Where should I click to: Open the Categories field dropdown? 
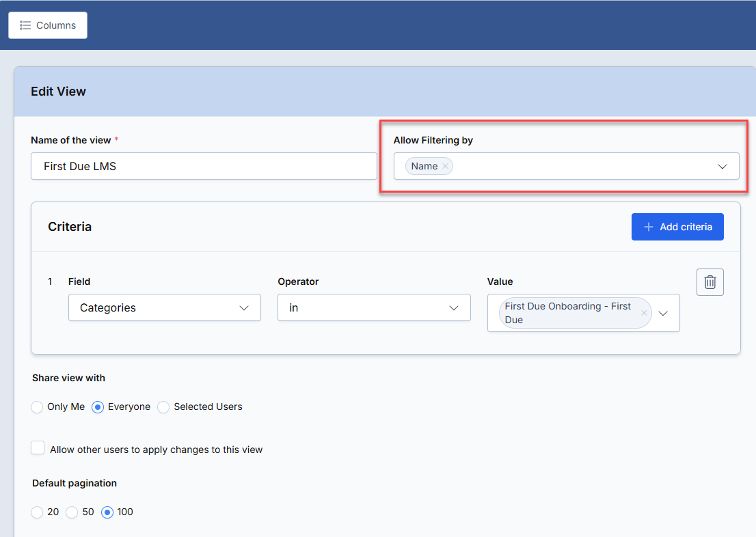click(165, 307)
